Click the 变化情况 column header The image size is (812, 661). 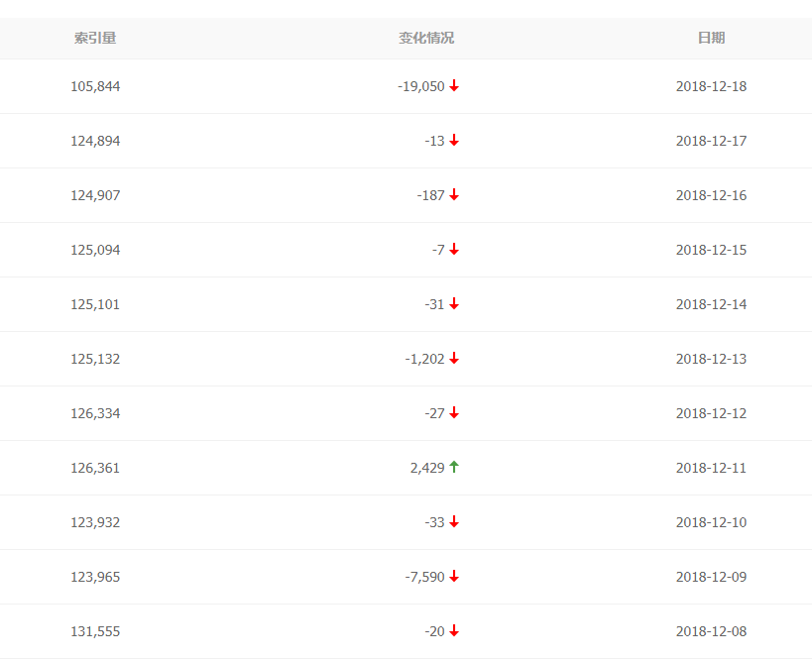[426, 38]
